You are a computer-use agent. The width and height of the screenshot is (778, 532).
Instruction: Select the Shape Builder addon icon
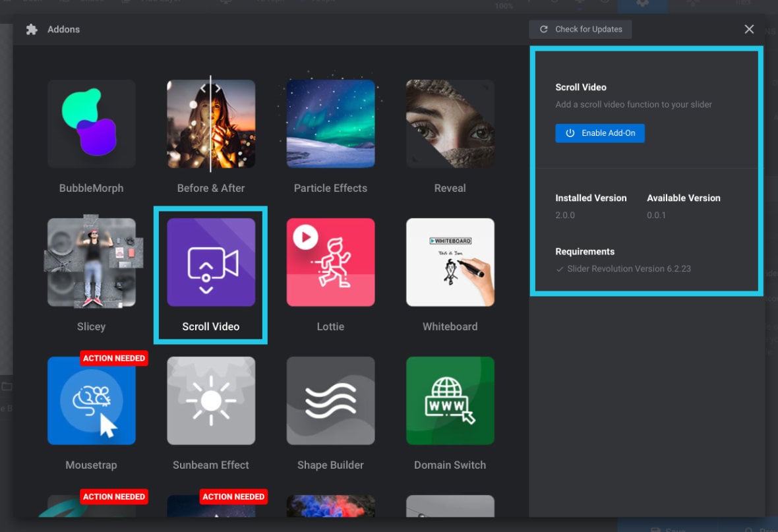pyautogui.click(x=330, y=401)
